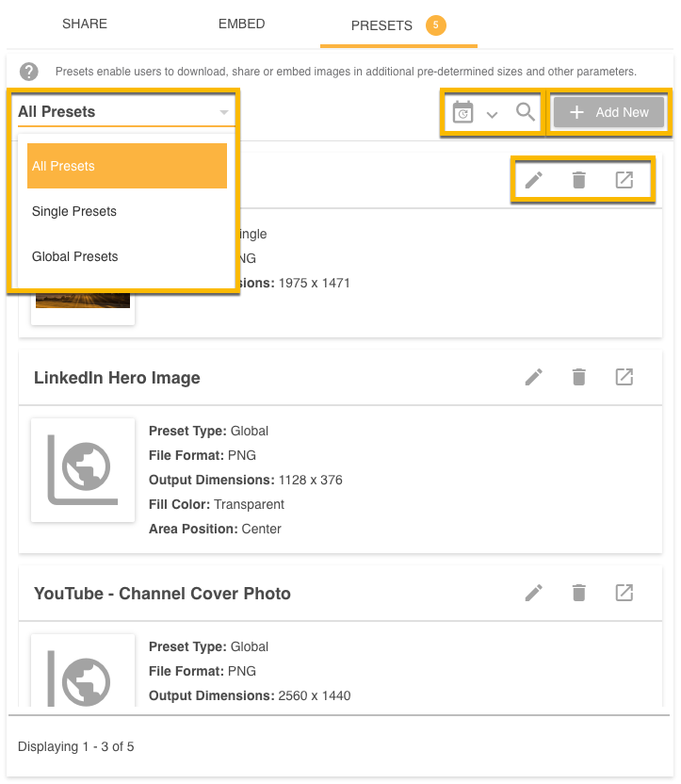Viewport: 681px width, 784px height.
Task: Open the first preset in new window
Action: pyautogui.click(x=624, y=180)
